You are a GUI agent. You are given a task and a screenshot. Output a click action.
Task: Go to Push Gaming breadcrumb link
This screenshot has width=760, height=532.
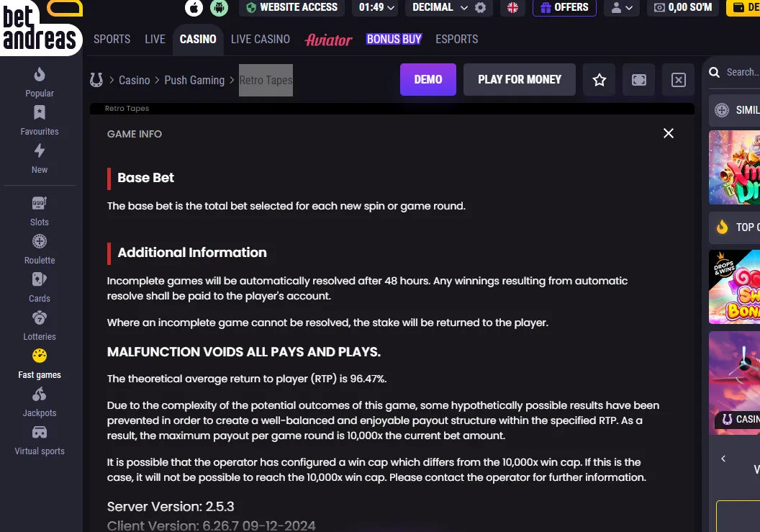[194, 80]
